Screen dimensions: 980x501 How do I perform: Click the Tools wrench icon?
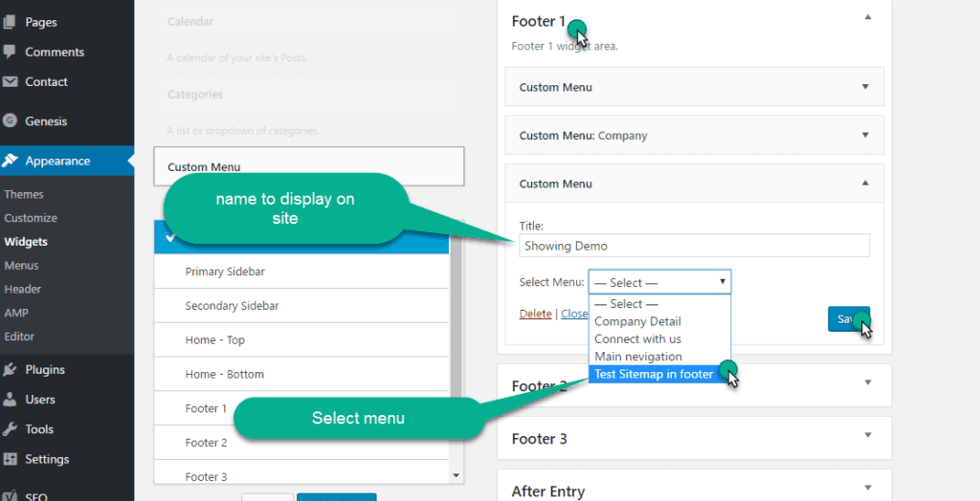tap(10, 429)
